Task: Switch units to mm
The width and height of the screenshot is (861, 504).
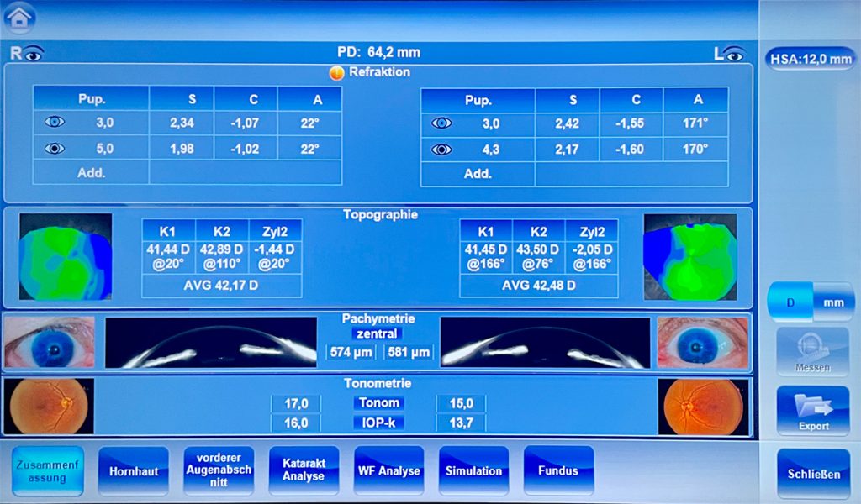Action: 833,302
